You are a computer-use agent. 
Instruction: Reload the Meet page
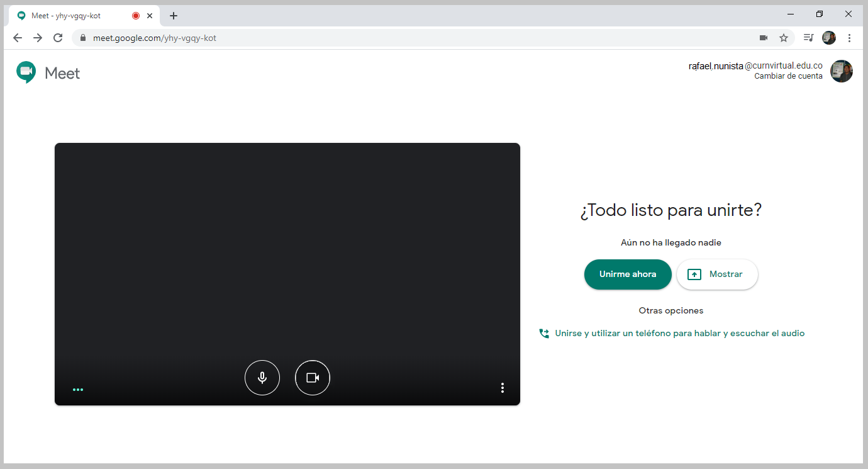tap(58, 38)
